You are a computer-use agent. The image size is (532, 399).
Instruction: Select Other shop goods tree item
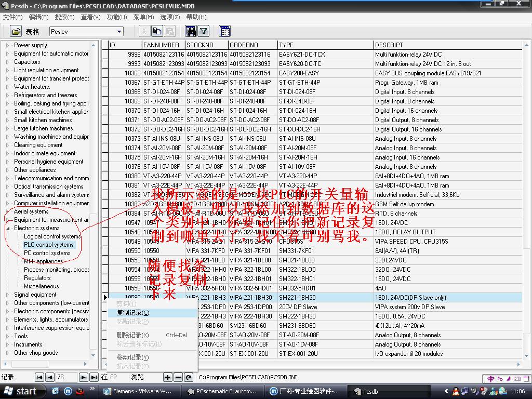point(36,353)
